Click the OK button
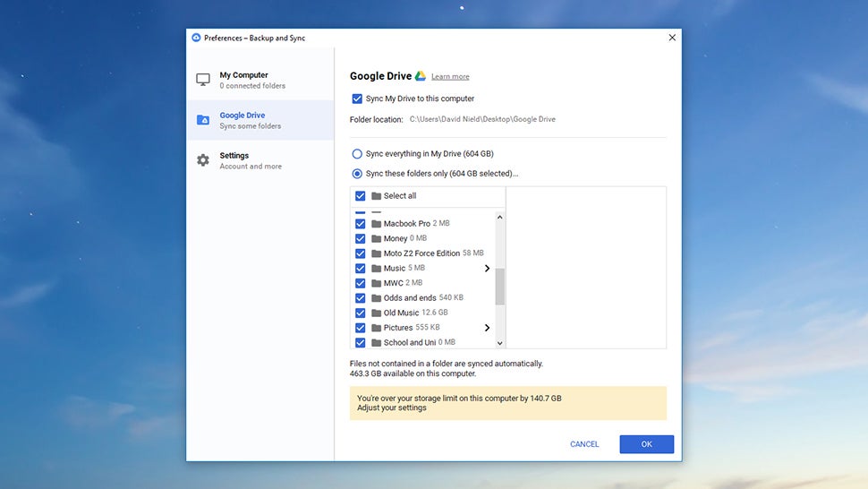 click(647, 444)
